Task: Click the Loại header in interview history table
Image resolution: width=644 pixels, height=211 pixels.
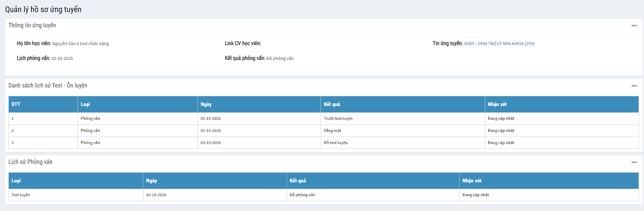Action: point(16,180)
